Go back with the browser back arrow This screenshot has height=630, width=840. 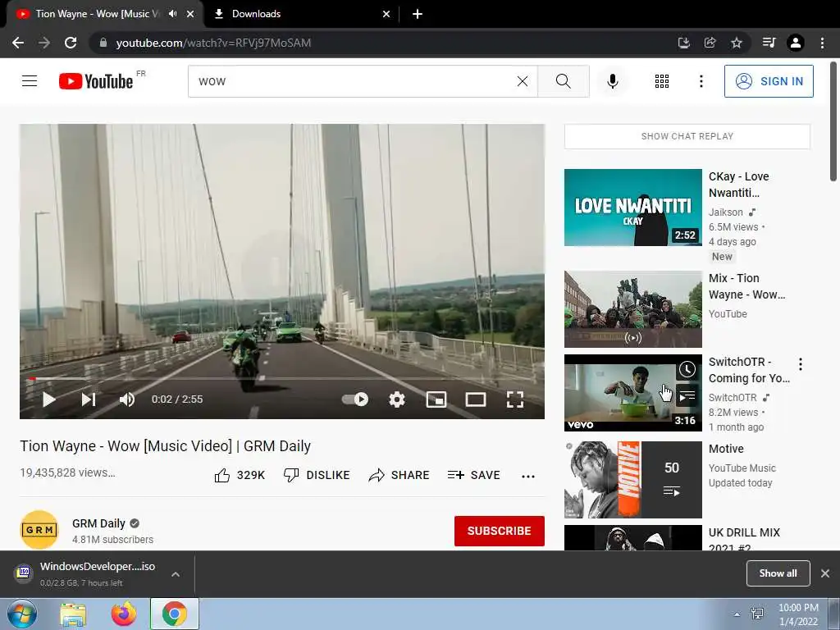click(18, 43)
